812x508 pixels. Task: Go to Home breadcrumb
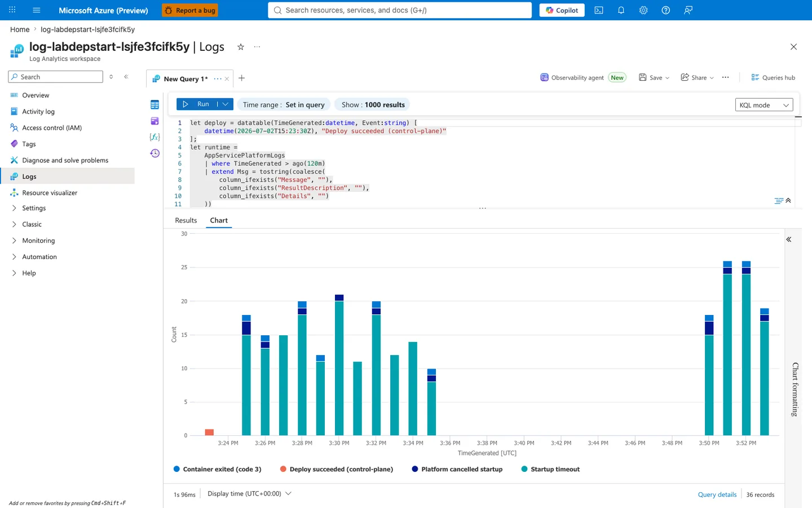[20, 29]
